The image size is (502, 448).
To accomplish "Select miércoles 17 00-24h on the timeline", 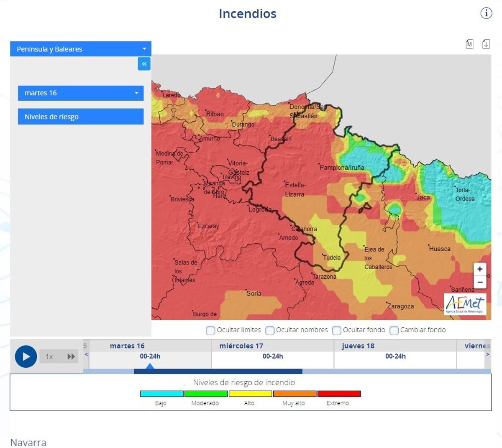I will pos(273,356).
